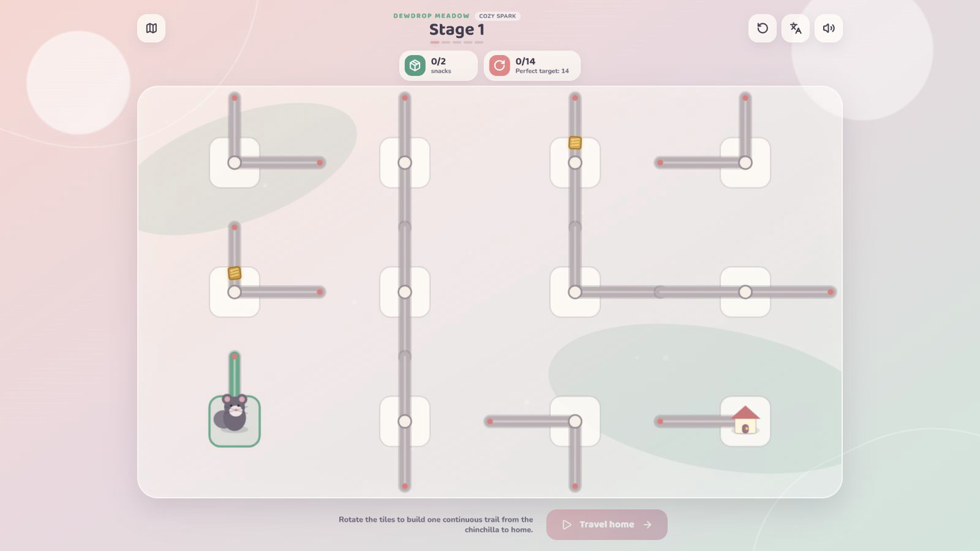The height and width of the screenshot is (551, 980).
Task: Click the snack on the middle-left tile
Action: [x=235, y=273]
